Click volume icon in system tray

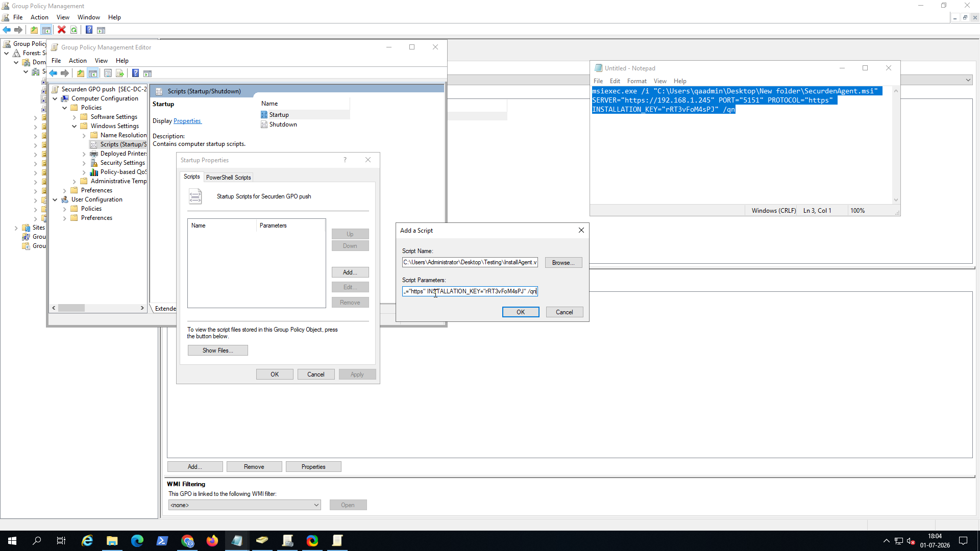tap(911, 541)
